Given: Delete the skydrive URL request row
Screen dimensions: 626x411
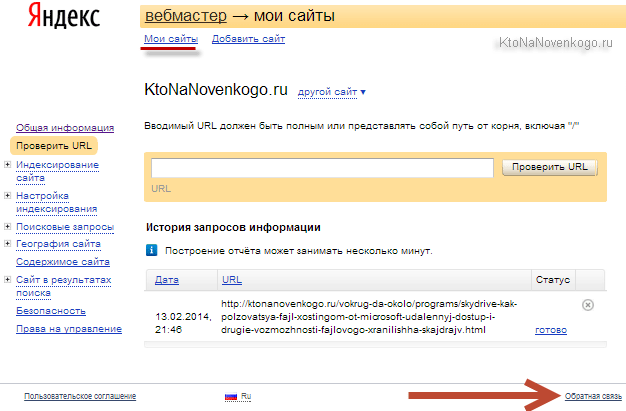Looking at the screenshot, I should (588, 305).
